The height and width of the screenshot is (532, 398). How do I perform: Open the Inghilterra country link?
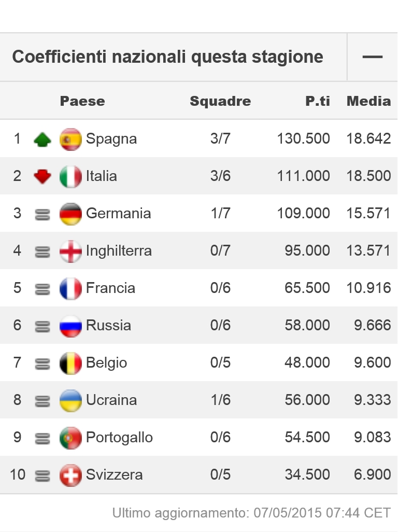119,251
